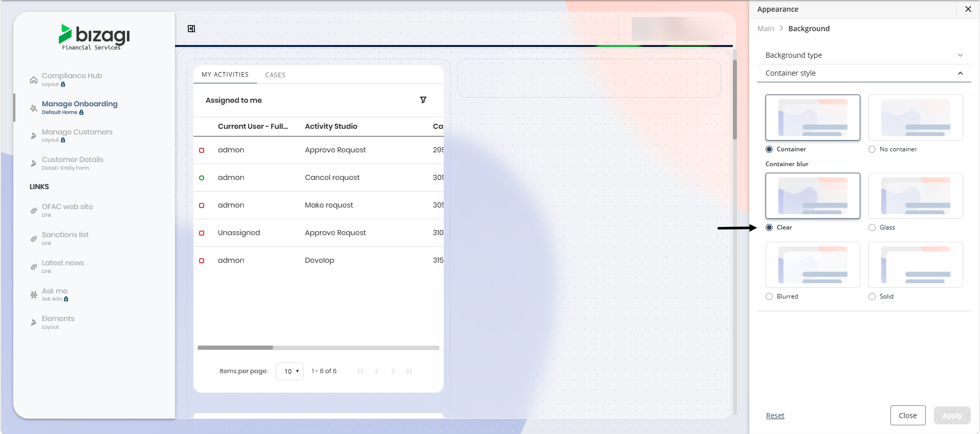This screenshot has width=980, height=434.
Task: Go to the first page of results
Action: click(361, 371)
